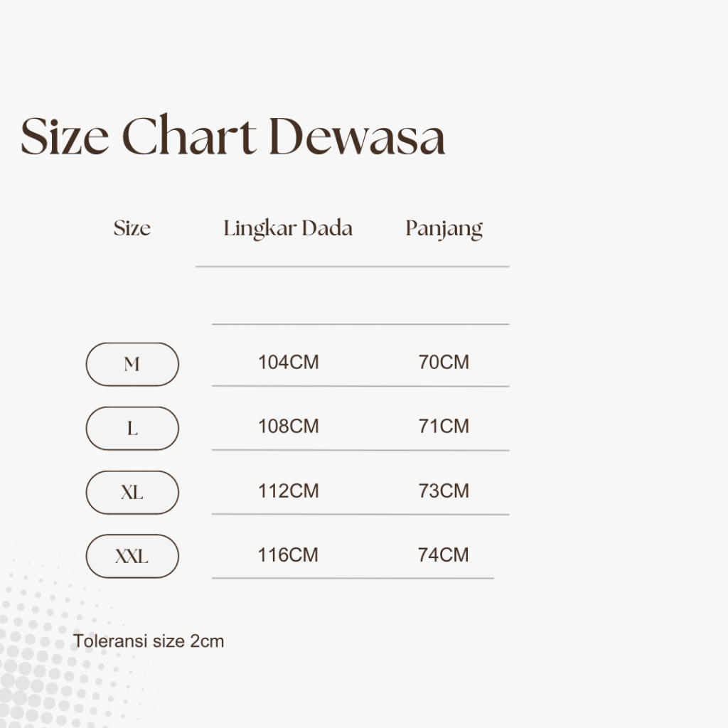Click the 73CM length value
Screen dimensions: 728x728
[x=444, y=491]
